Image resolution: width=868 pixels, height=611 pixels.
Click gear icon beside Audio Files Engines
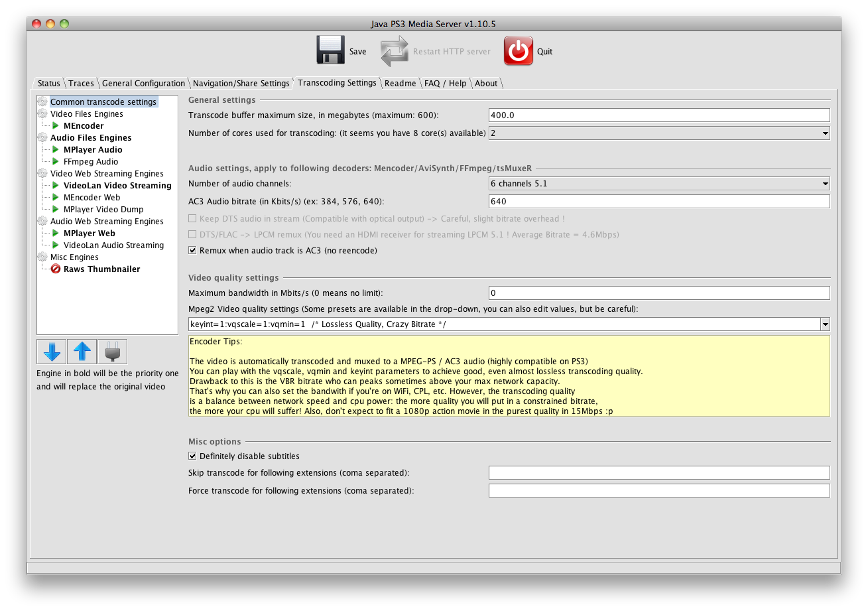pos(43,138)
